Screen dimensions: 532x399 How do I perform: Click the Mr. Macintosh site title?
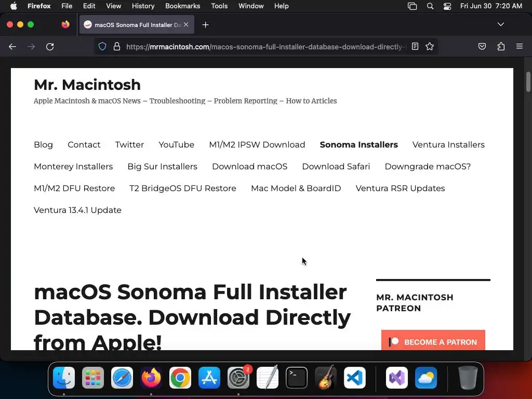87,85
